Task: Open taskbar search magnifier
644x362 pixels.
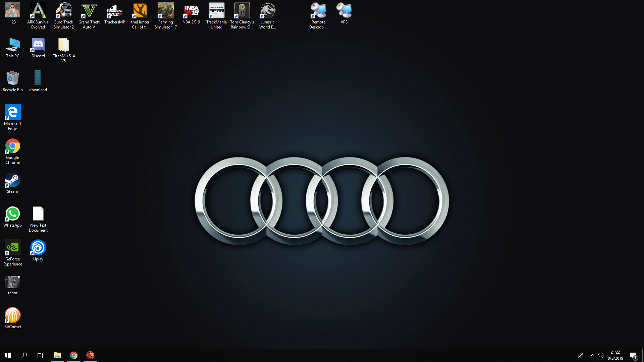Action: [24, 355]
